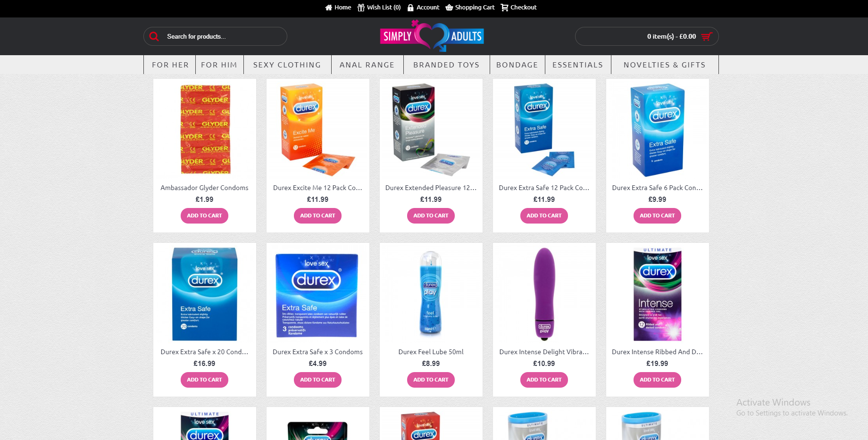Add Durex Feel Lube 50ml to cart

pos(431,380)
